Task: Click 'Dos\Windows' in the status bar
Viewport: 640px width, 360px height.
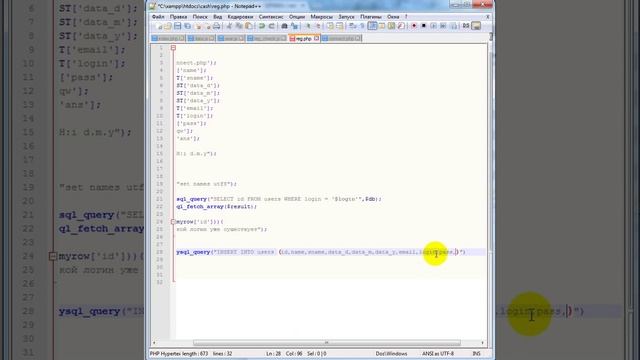Action: [391, 353]
